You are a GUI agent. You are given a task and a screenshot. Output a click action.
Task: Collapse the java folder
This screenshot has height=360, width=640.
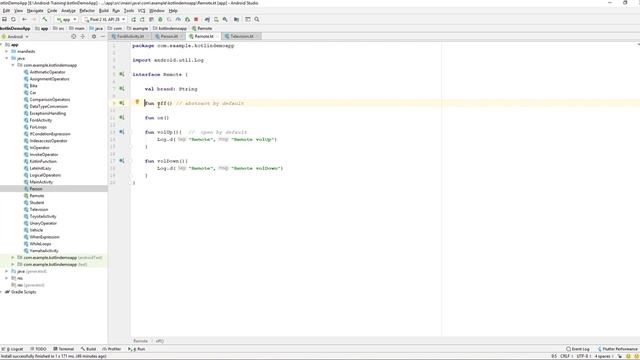click(x=7, y=58)
